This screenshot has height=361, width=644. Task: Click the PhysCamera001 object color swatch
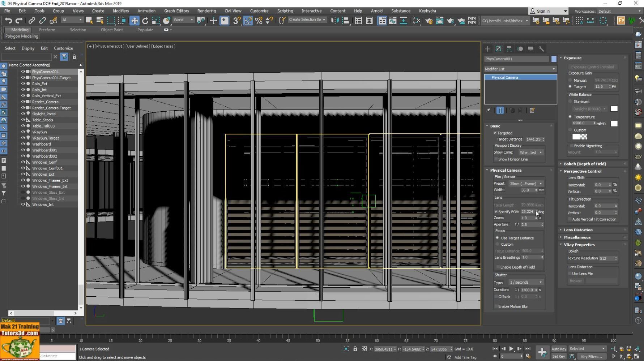554,59
